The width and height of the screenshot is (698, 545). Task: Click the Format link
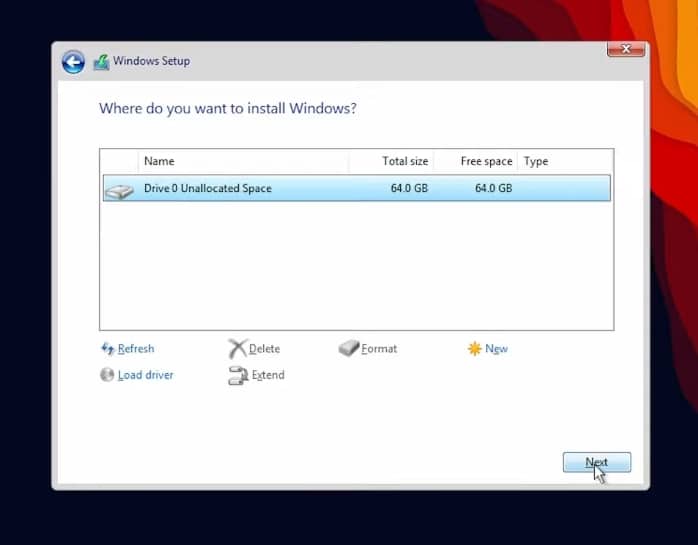click(379, 349)
